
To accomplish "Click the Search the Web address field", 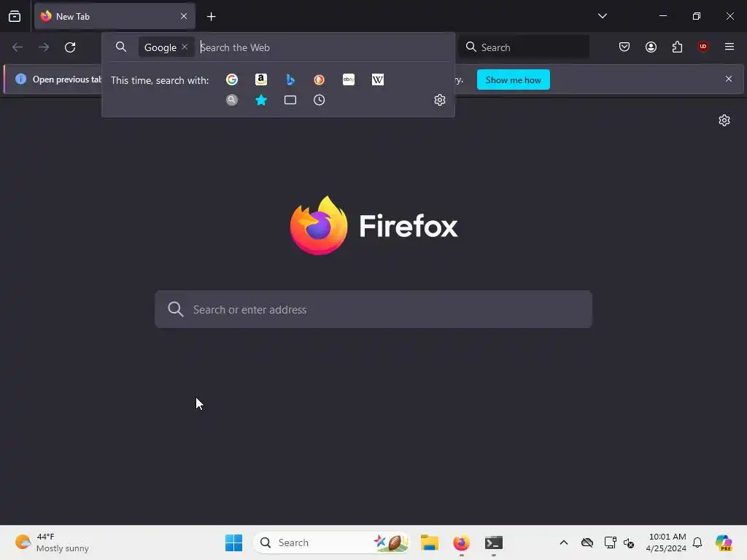I will click(324, 47).
